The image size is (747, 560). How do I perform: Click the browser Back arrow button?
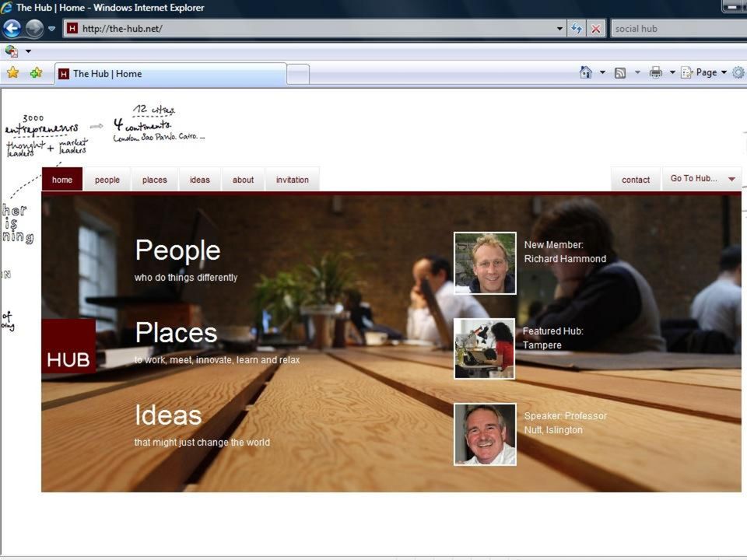[x=12, y=29]
